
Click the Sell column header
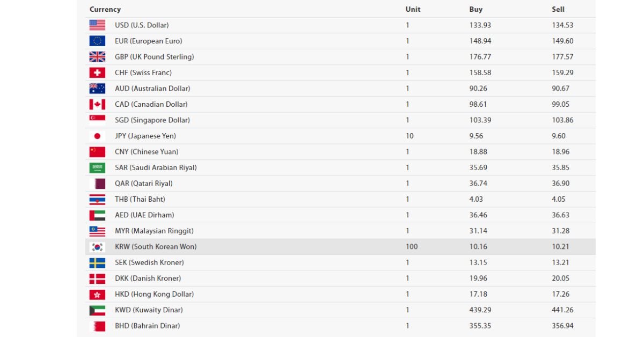point(558,9)
